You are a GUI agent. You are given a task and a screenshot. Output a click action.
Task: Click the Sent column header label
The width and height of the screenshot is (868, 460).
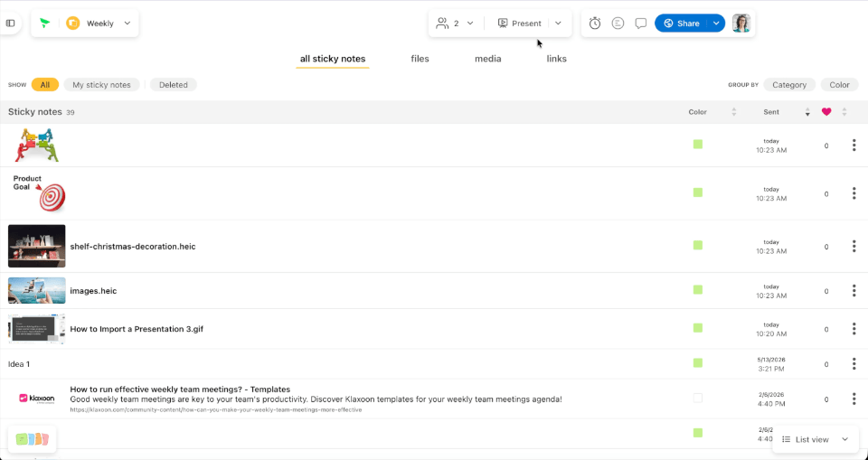771,112
